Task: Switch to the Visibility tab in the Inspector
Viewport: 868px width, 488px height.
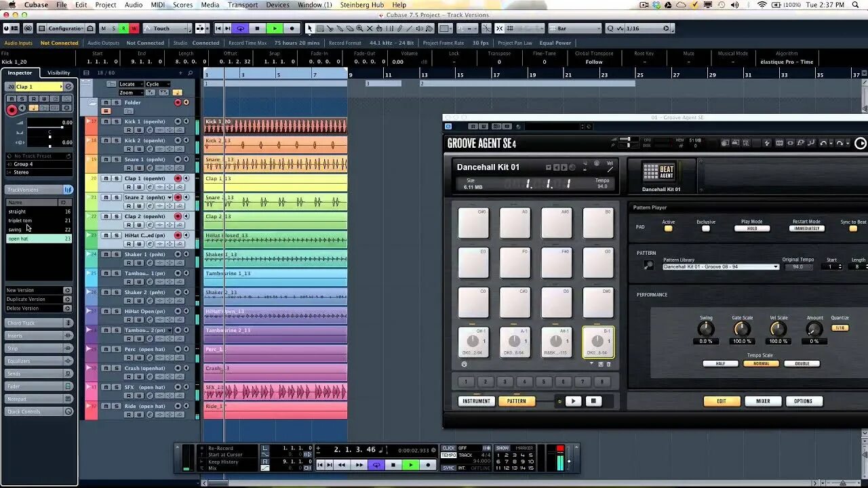Action: pyautogui.click(x=58, y=73)
